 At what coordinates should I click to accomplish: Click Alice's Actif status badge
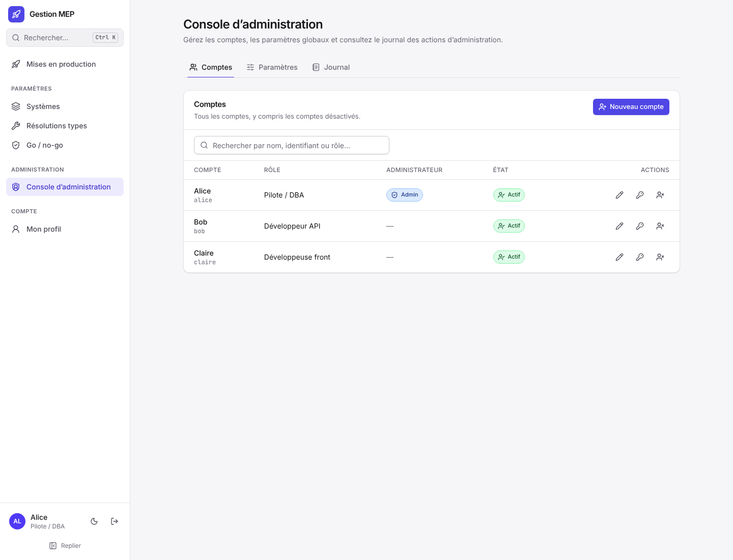(509, 195)
